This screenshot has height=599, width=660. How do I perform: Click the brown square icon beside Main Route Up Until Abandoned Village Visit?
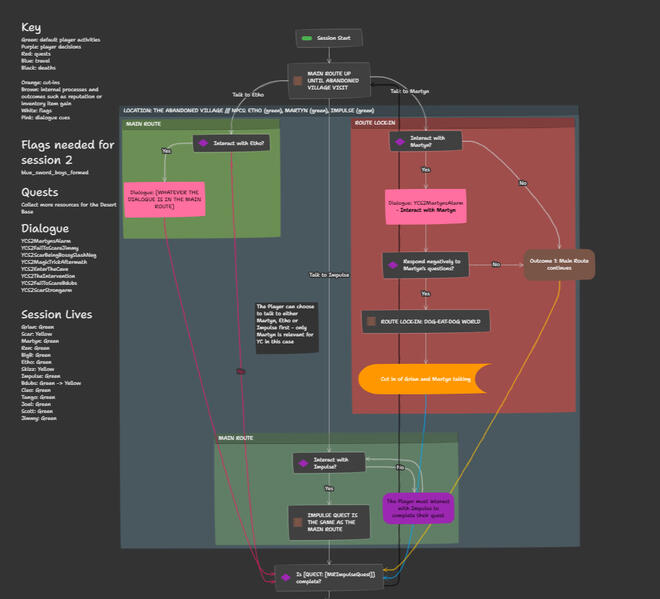pos(298,81)
